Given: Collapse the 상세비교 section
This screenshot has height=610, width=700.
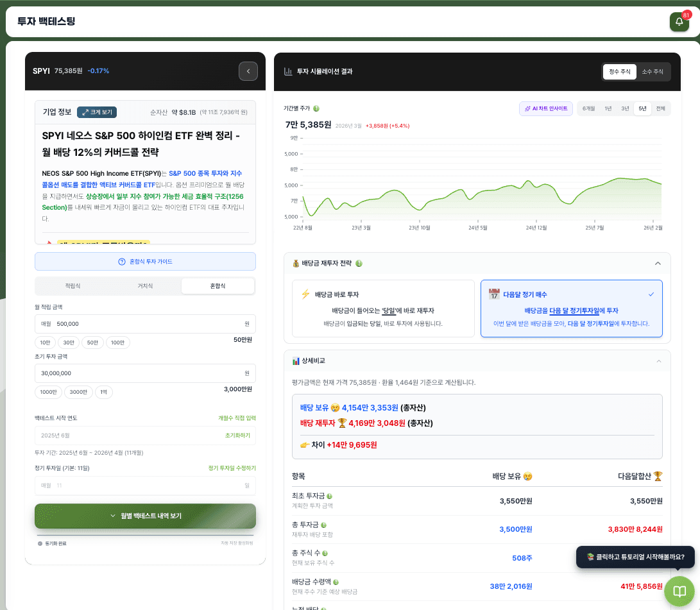Looking at the screenshot, I should pyautogui.click(x=658, y=361).
